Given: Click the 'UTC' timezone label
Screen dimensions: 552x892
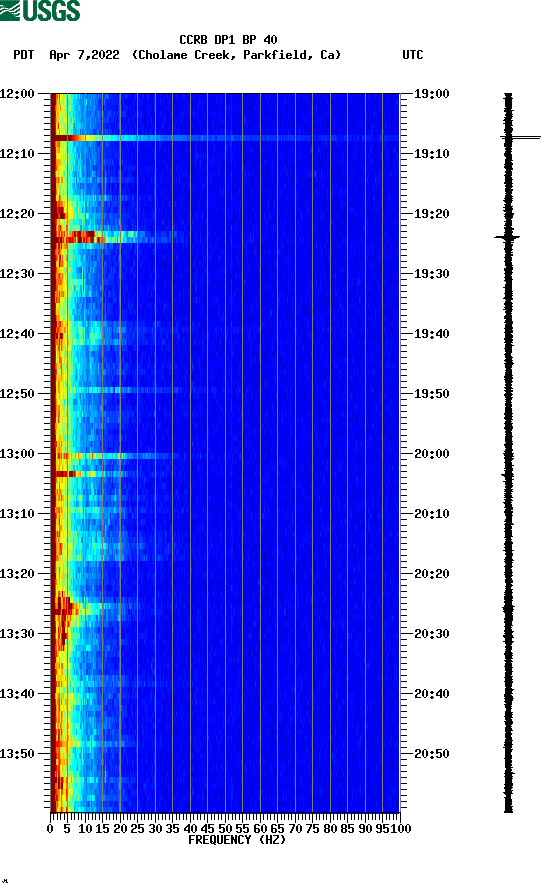Looking at the screenshot, I should tap(413, 55).
